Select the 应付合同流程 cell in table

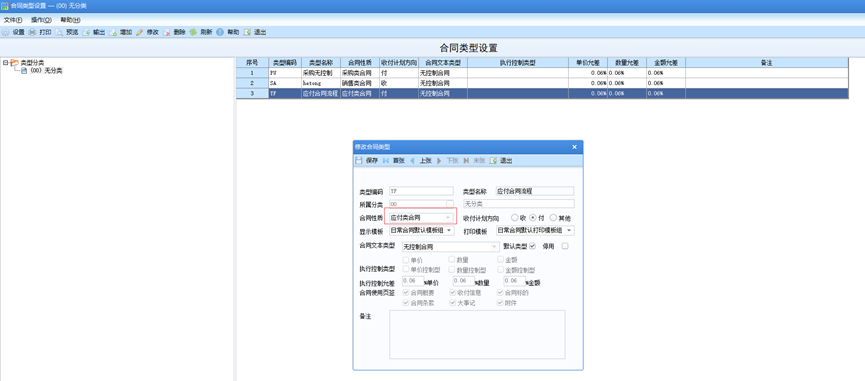[321, 94]
